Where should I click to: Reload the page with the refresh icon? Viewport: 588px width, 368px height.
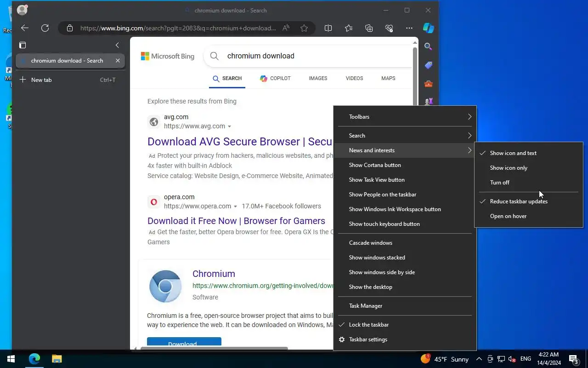tap(45, 28)
